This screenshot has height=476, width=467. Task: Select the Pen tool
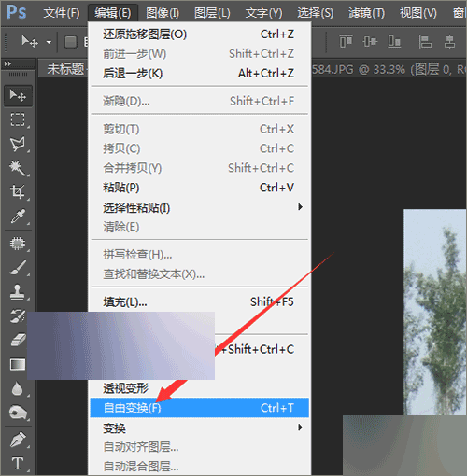pos(18,440)
